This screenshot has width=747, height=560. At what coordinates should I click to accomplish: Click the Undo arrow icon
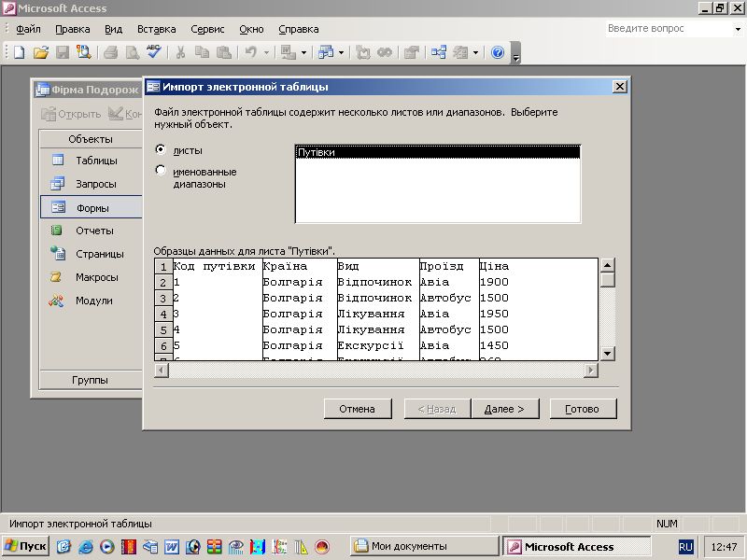(251, 52)
